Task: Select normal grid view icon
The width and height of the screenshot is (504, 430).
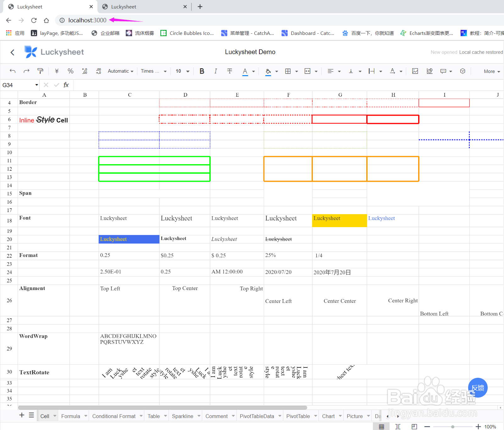Action: (381, 427)
